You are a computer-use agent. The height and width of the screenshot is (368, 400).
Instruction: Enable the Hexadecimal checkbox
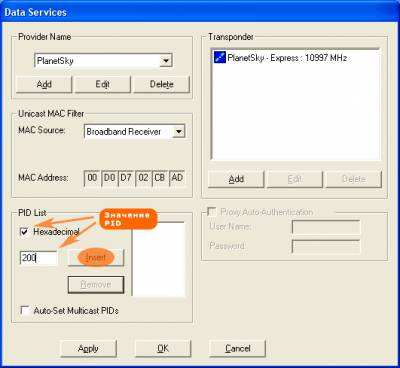pyautogui.click(x=24, y=232)
